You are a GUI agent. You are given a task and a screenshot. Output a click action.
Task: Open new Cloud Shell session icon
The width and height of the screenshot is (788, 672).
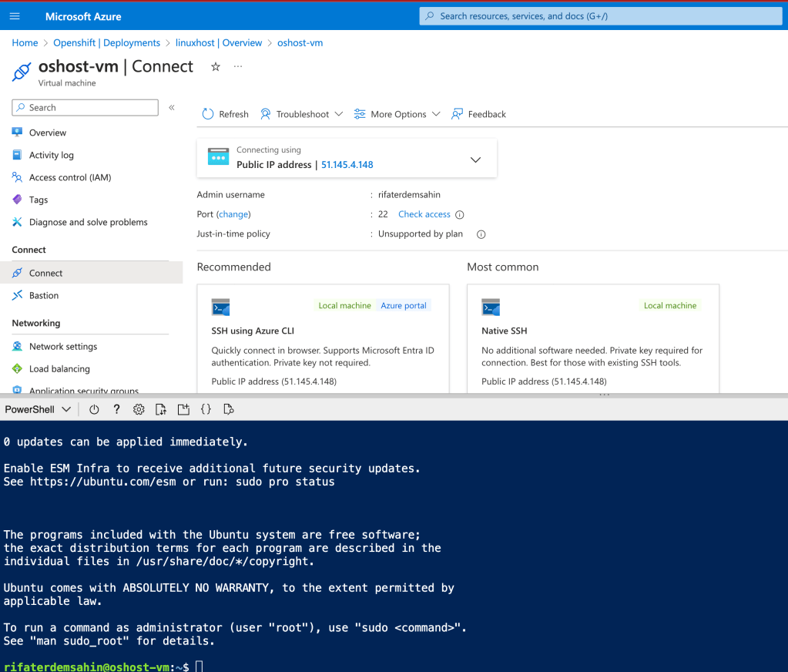click(183, 409)
